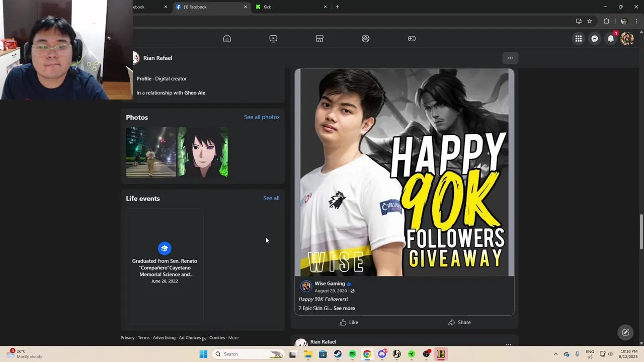Open profile options three-dot menu
This screenshot has width=644, height=362.
coord(510,58)
